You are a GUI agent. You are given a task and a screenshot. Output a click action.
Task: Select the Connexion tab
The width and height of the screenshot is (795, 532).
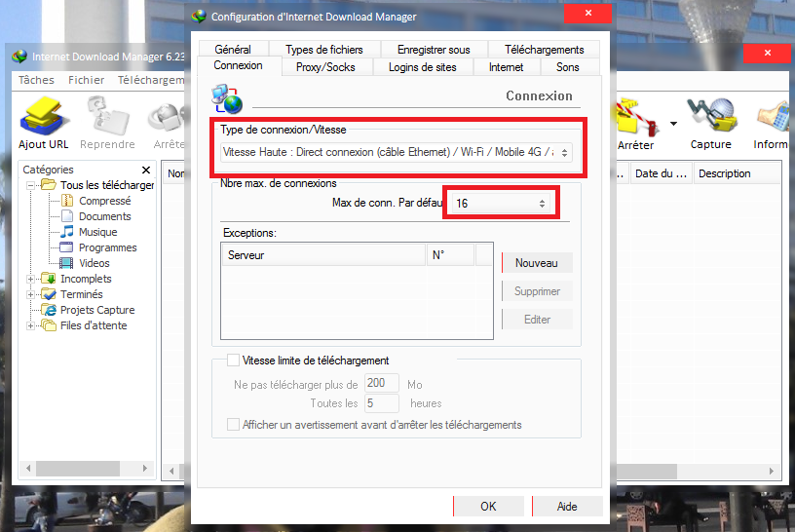pyautogui.click(x=238, y=65)
